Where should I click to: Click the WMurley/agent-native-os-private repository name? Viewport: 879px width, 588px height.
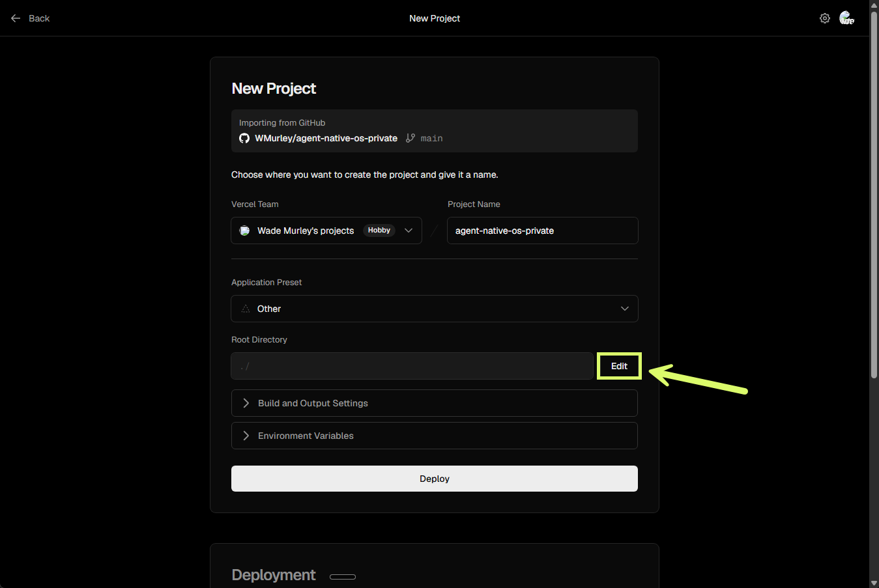click(x=326, y=138)
